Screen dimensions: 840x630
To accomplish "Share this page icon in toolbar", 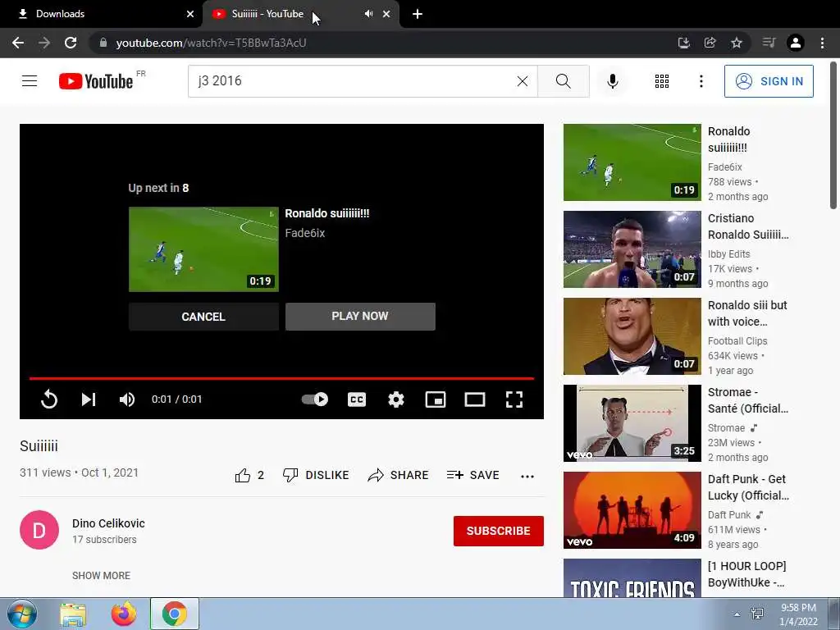I will [x=710, y=43].
